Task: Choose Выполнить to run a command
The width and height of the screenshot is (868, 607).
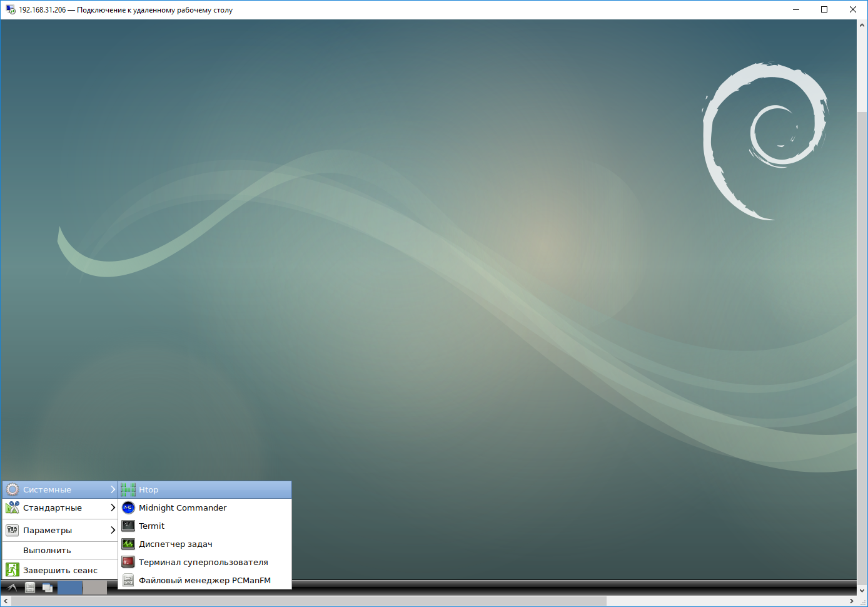Action: tap(60, 550)
